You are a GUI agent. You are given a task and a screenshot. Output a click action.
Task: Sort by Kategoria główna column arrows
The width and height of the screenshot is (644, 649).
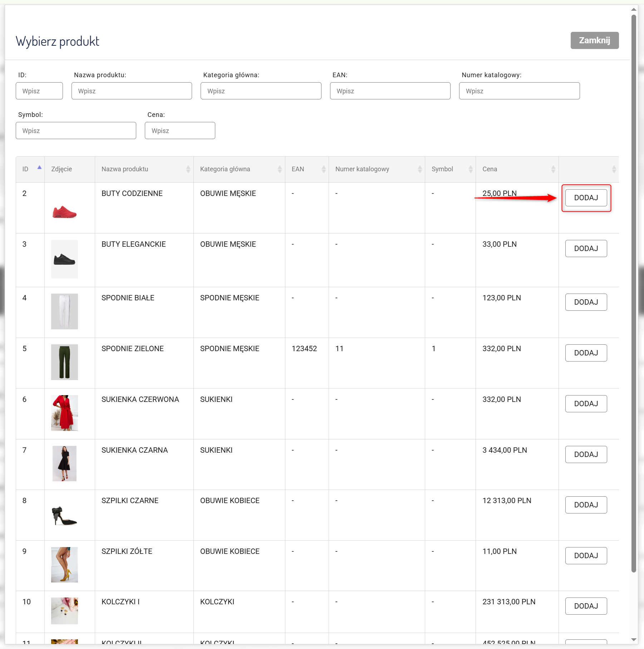coord(280,169)
